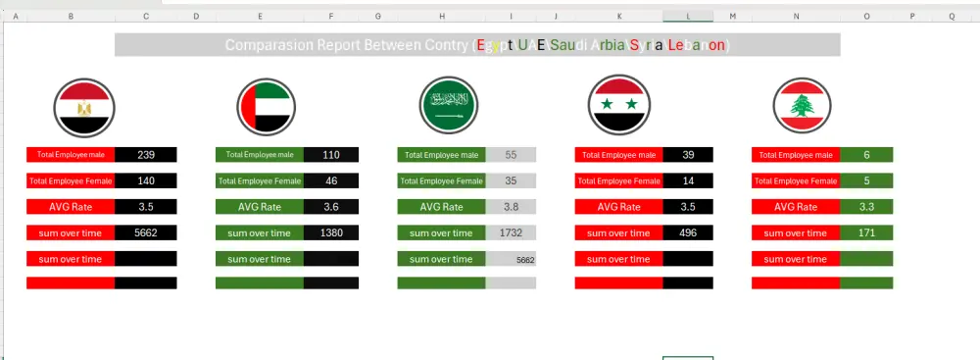Click Total Employee male label beside 110
This screenshot has width=980, height=360.
coord(260,155)
